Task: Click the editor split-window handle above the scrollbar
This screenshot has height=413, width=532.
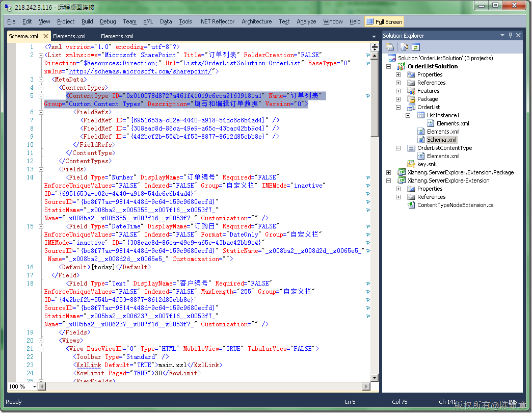Action: 375,47
